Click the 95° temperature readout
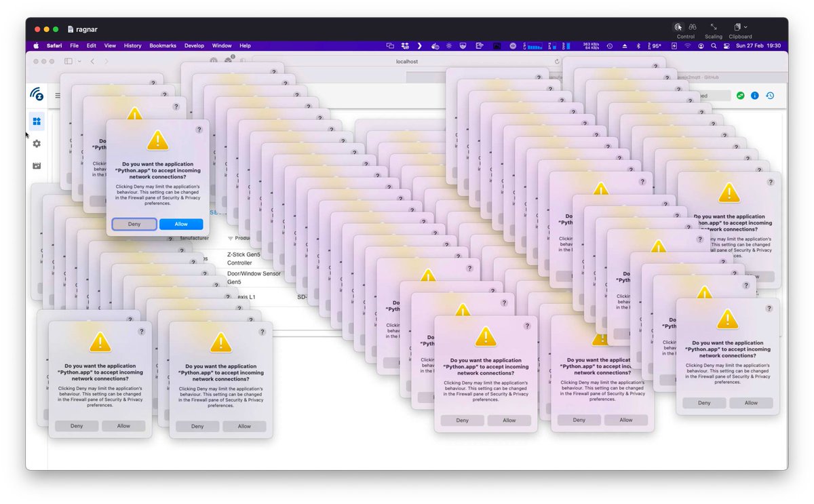The image size is (814, 504). 654,45
